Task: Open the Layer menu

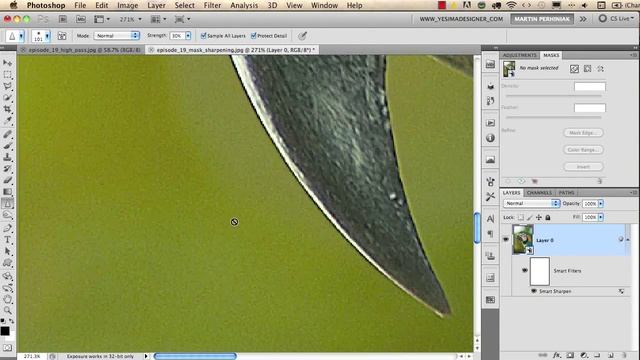Action: (x=156, y=5)
